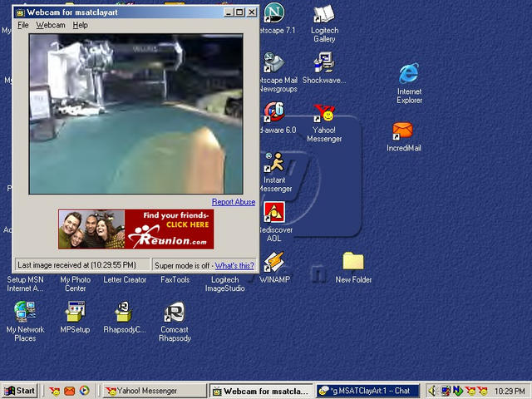The image size is (532, 399).
Task: Click the WINAMP desktop shortcut
Action: (x=274, y=262)
